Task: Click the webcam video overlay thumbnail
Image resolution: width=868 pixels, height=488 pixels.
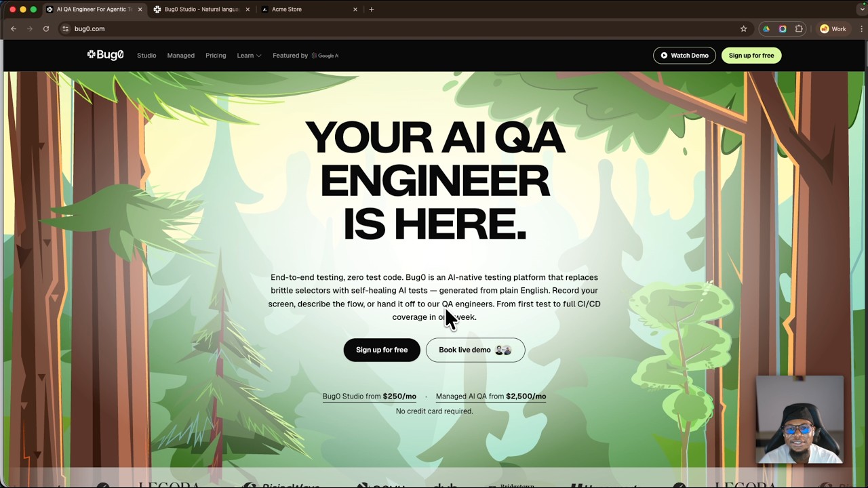Action: [800, 420]
